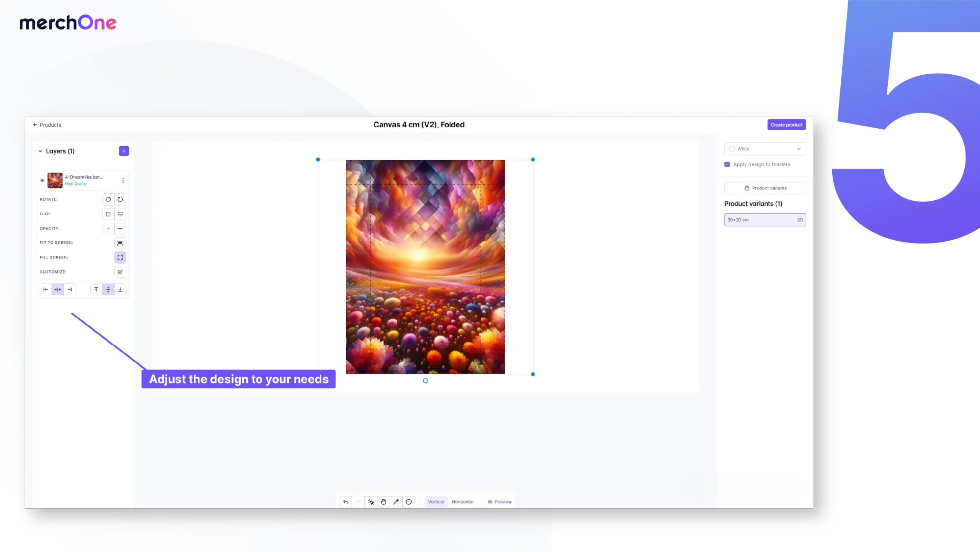Click the Product variants (1) heading
The image size is (980, 552).
753,204
